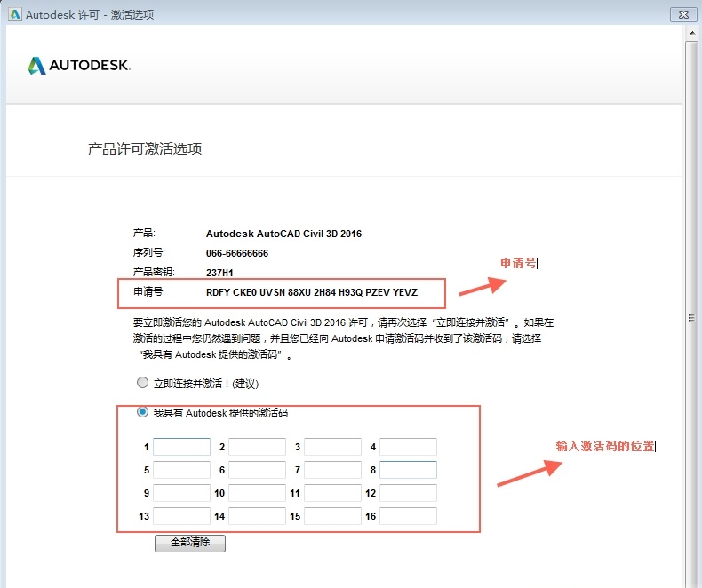
Task: Click the 产品密钥: label
Action: click(154, 272)
